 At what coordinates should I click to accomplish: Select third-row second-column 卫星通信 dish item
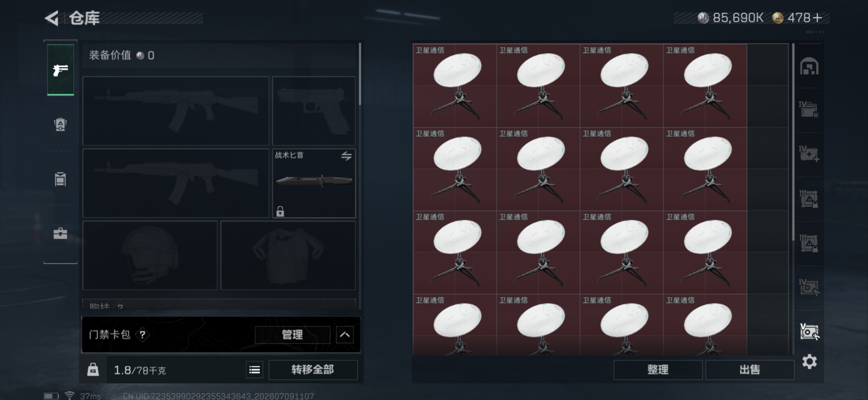[x=538, y=253]
